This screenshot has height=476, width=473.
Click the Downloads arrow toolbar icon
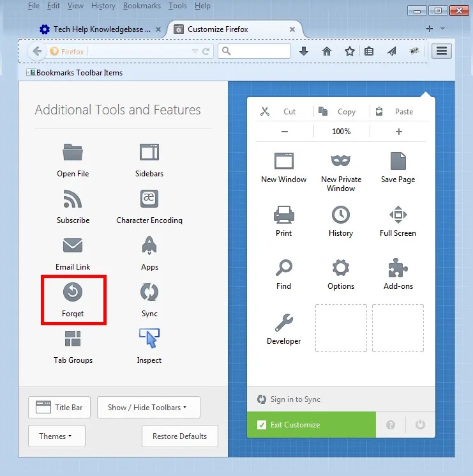[x=304, y=51]
